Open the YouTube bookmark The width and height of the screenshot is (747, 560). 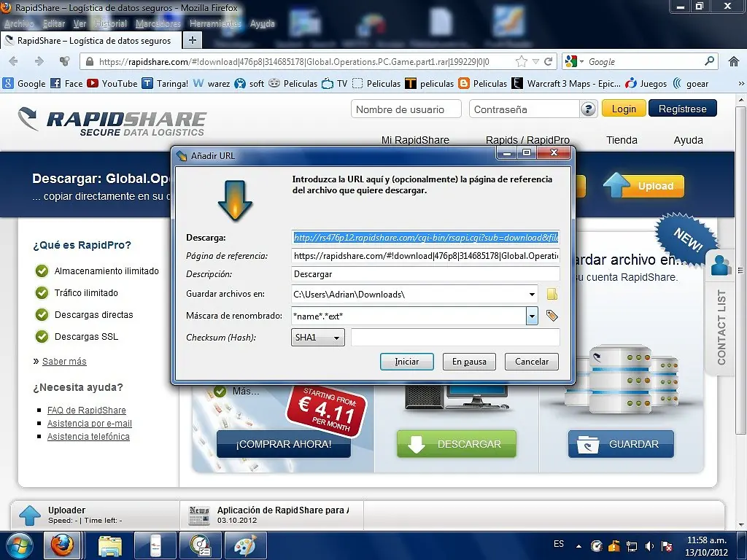(x=112, y=83)
